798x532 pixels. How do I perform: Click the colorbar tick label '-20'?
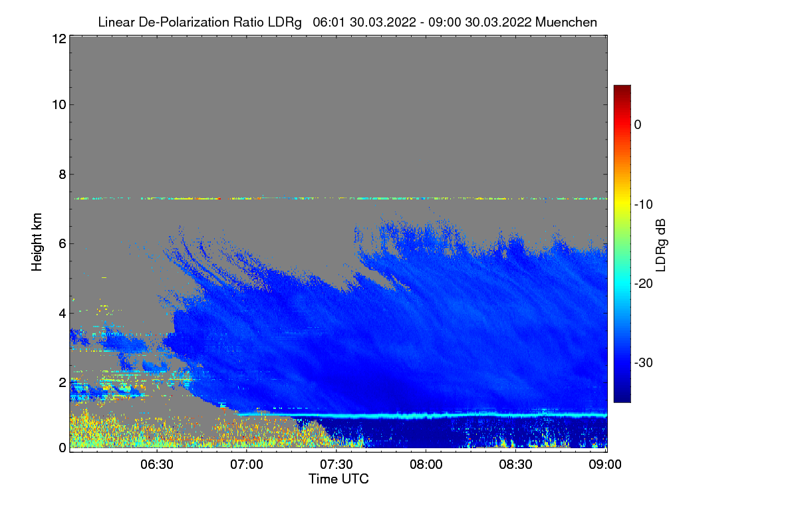click(x=642, y=283)
